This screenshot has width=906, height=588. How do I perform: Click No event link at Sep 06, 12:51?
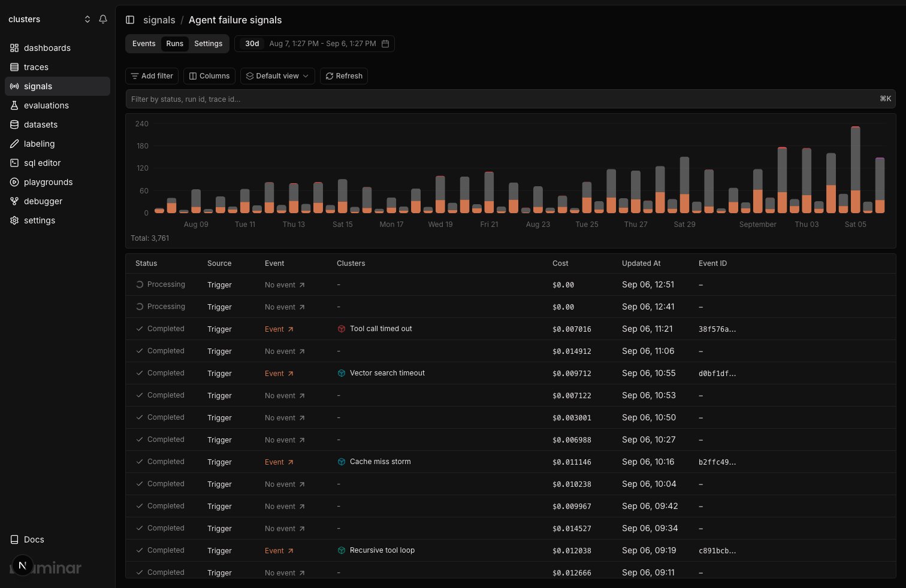pos(285,285)
